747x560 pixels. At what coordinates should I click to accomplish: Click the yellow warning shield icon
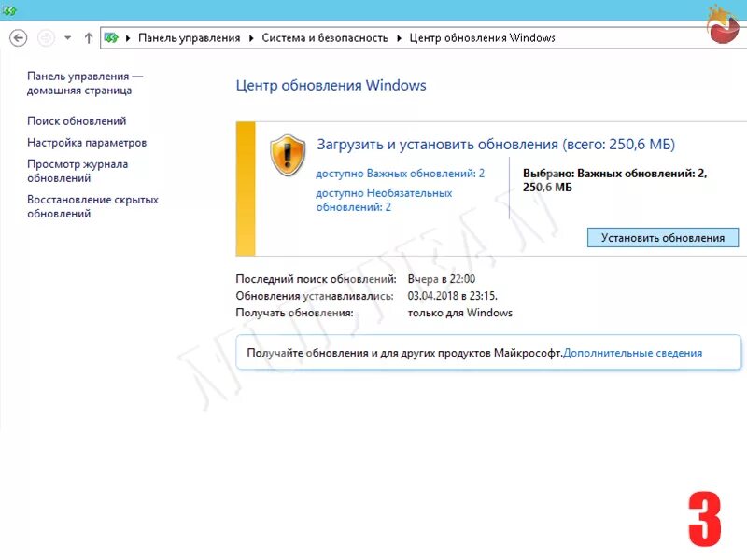click(x=288, y=155)
